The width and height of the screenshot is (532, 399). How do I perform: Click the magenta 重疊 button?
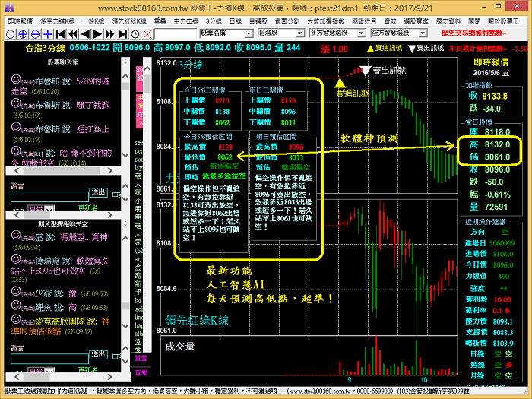pos(141,358)
